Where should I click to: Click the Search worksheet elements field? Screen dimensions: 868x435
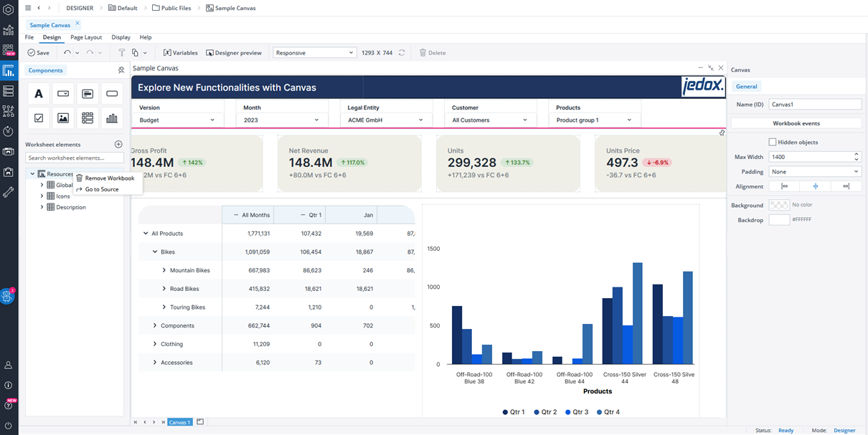pyautogui.click(x=75, y=158)
